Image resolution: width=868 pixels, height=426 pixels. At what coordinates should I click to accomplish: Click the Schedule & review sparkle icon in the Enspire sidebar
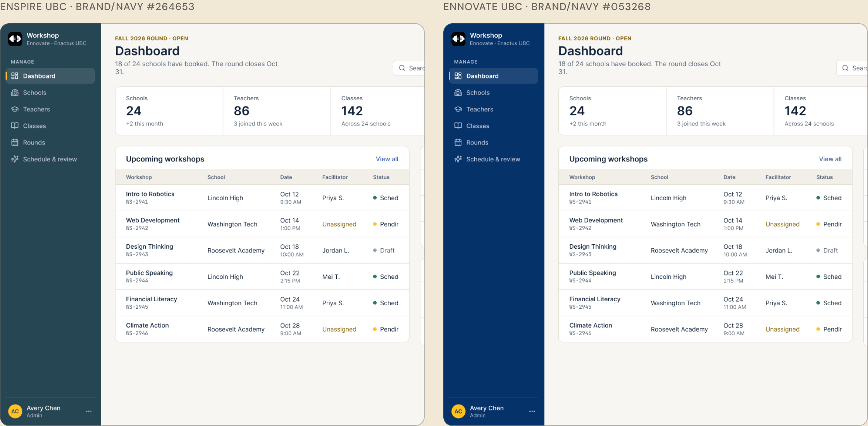tap(15, 159)
